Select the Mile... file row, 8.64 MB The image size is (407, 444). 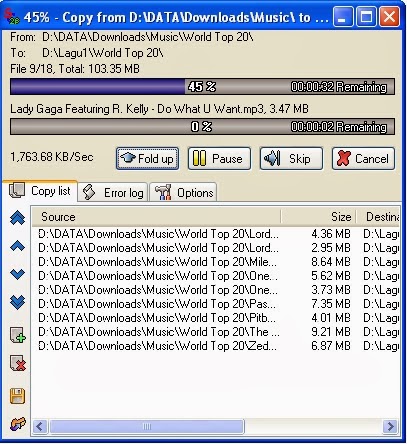point(216,262)
